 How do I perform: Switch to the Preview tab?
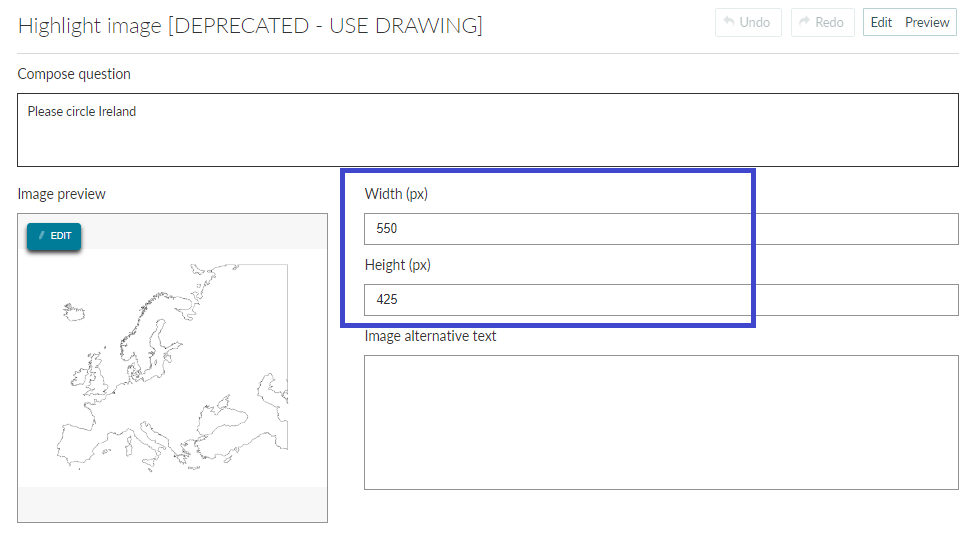click(x=927, y=22)
